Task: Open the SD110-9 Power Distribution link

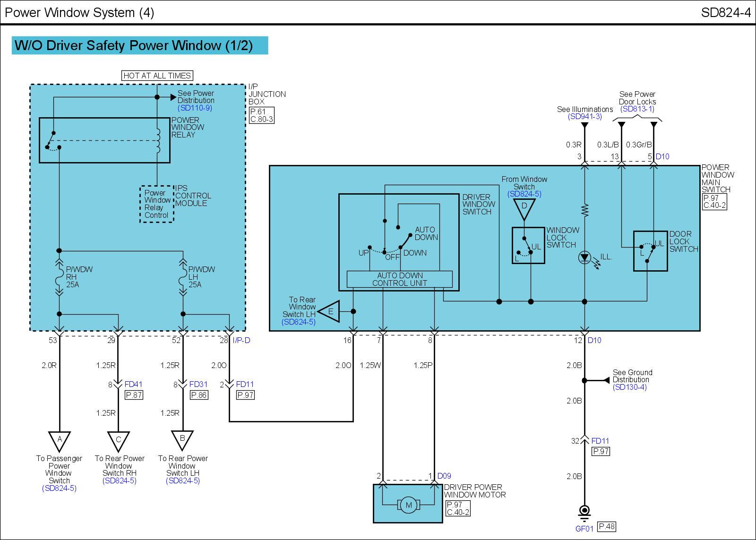Action: [195, 108]
